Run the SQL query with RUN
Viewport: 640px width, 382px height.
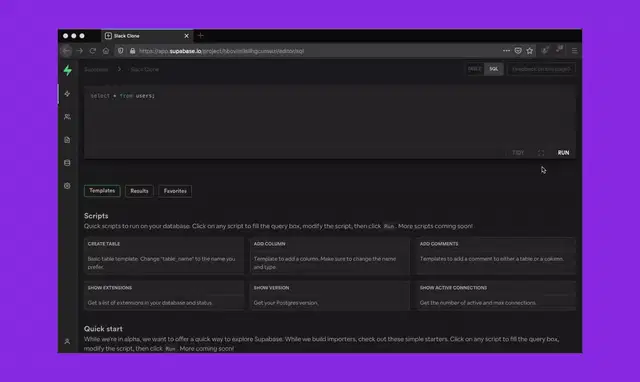563,153
